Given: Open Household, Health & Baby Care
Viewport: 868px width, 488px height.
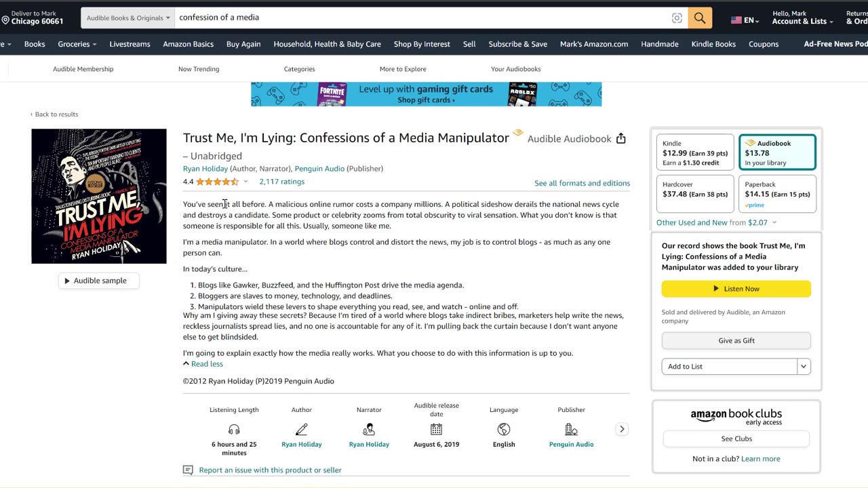Looking at the screenshot, I should click(x=327, y=44).
